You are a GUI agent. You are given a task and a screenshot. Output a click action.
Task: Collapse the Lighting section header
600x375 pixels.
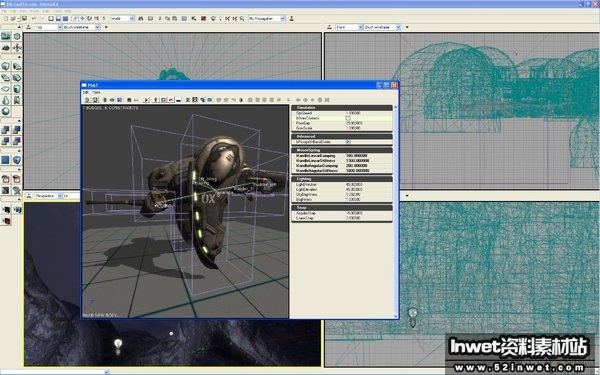[342, 179]
